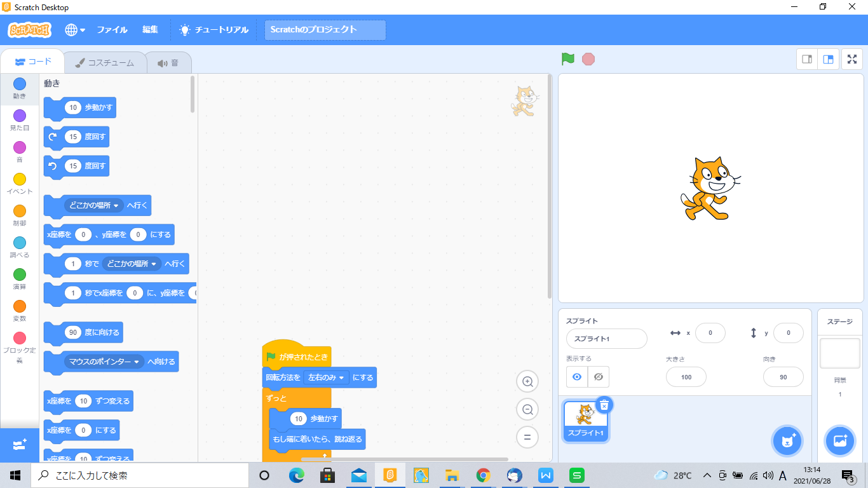Click the 10 歩動かす palette block
This screenshot has width=868, height=488.
point(80,108)
